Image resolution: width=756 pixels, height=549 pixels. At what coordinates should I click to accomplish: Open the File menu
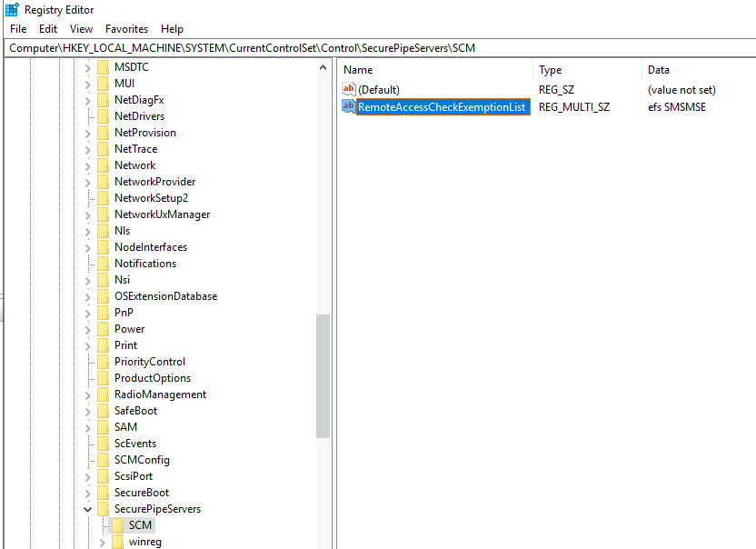click(x=18, y=29)
